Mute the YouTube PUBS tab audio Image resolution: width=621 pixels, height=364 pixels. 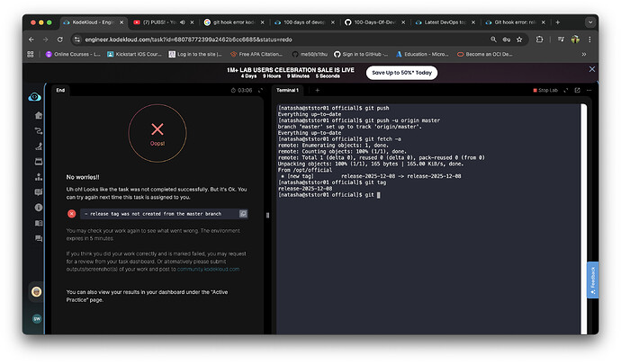click(182, 22)
